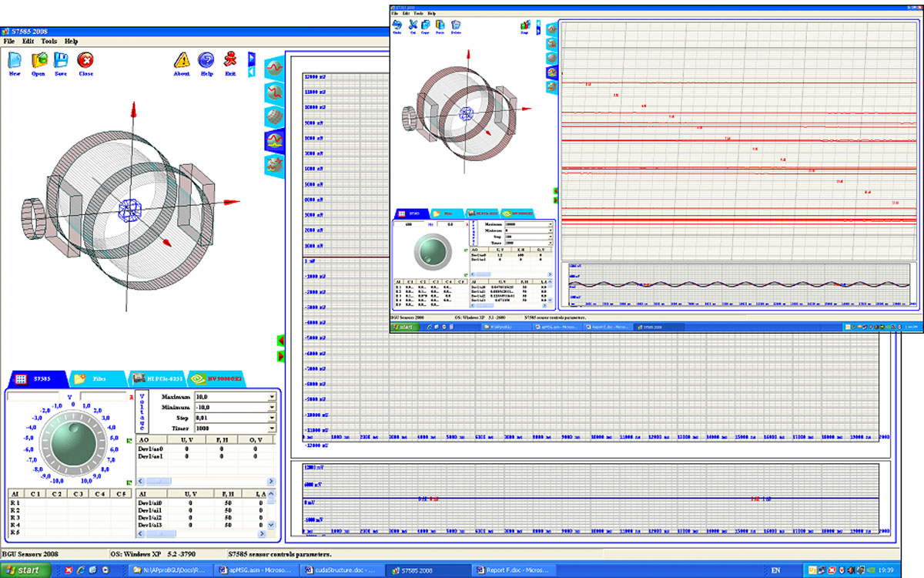Expand the Step value dropdown
924x578 pixels.
[271, 418]
